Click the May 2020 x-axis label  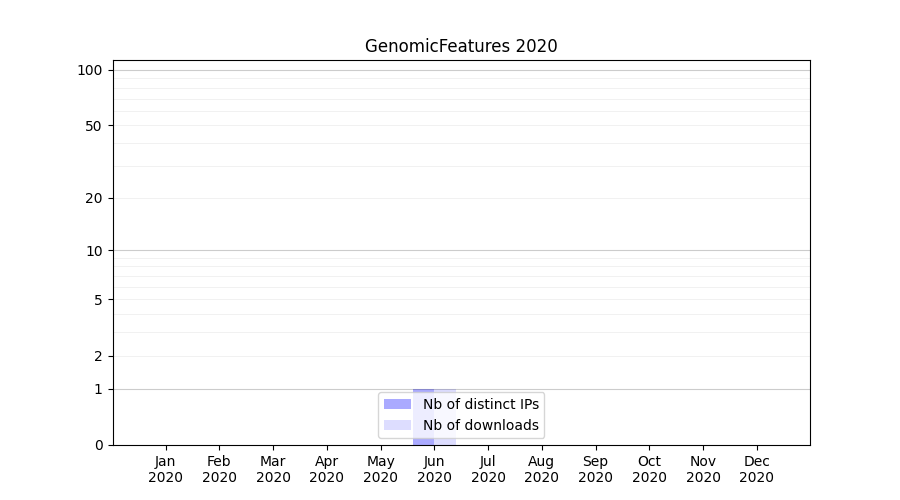click(x=380, y=469)
